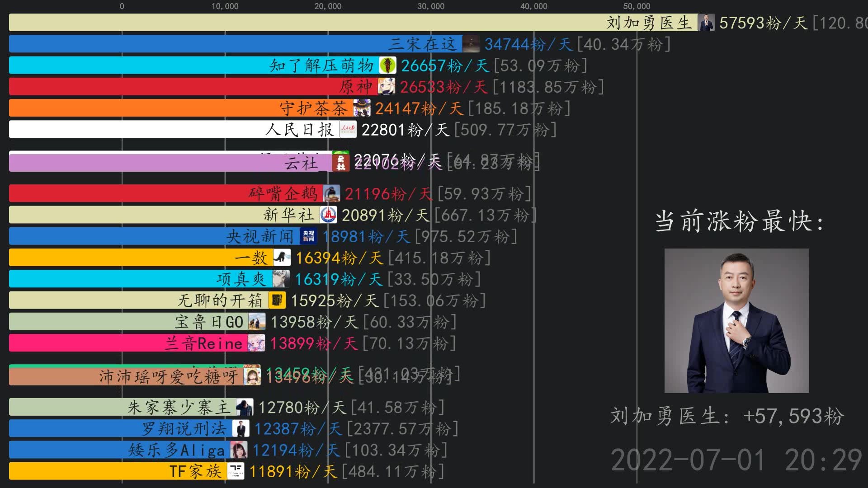Click the 当前涨粉最快 heading

point(740,221)
